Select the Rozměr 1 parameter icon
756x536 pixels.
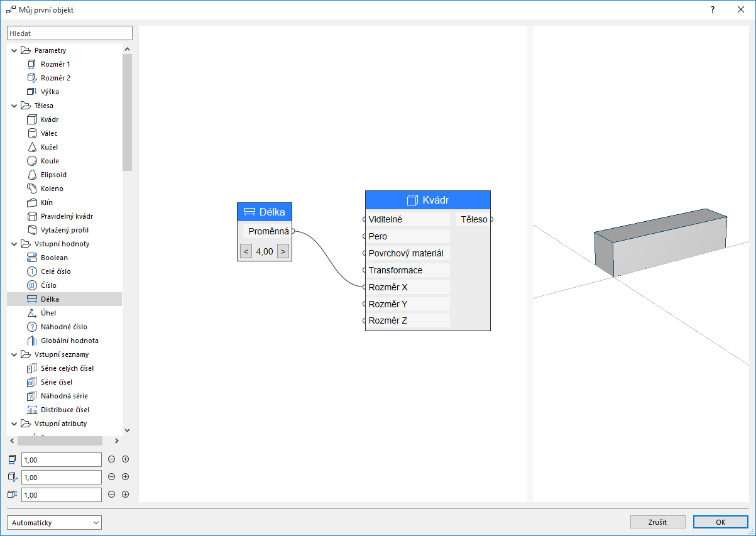click(x=32, y=64)
